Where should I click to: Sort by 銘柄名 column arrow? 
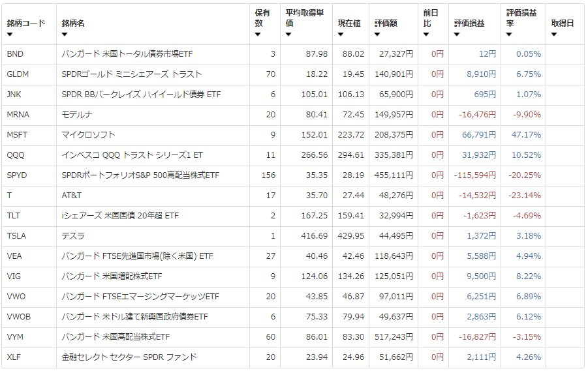(65, 35)
